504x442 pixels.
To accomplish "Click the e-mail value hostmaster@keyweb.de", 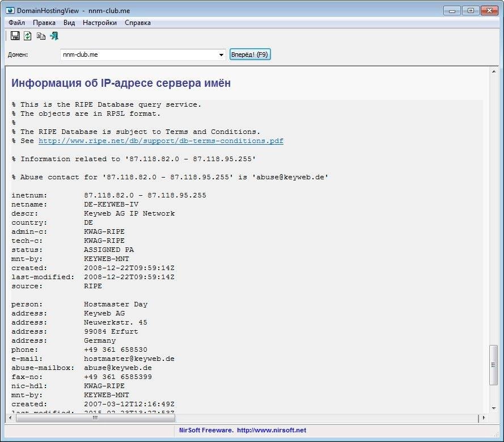I will (x=129, y=359).
